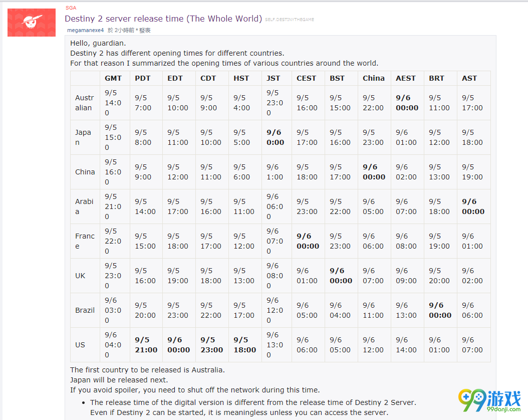Image resolution: width=528 pixels, height=420 pixels.
Task: Select the AEST column header
Action: 406,78
